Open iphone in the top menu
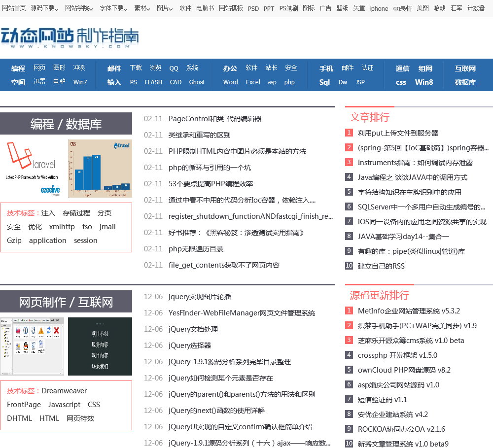 [379, 8]
